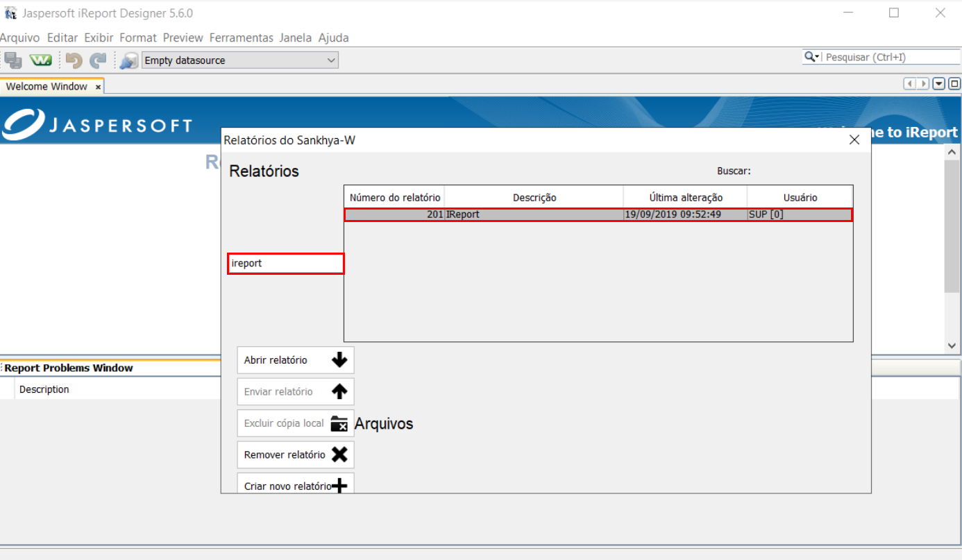Open the Editar menu
962x560 pixels.
(x=62, y=37)
